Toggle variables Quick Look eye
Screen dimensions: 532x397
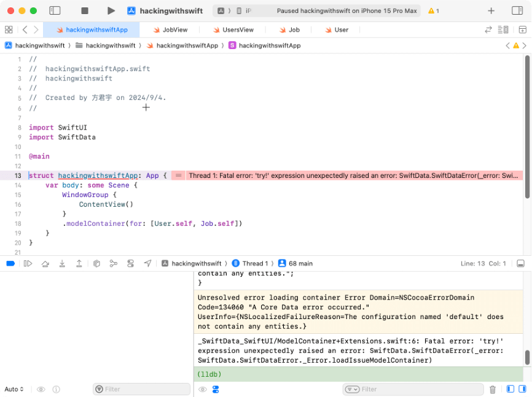click(x=41, y=389)
